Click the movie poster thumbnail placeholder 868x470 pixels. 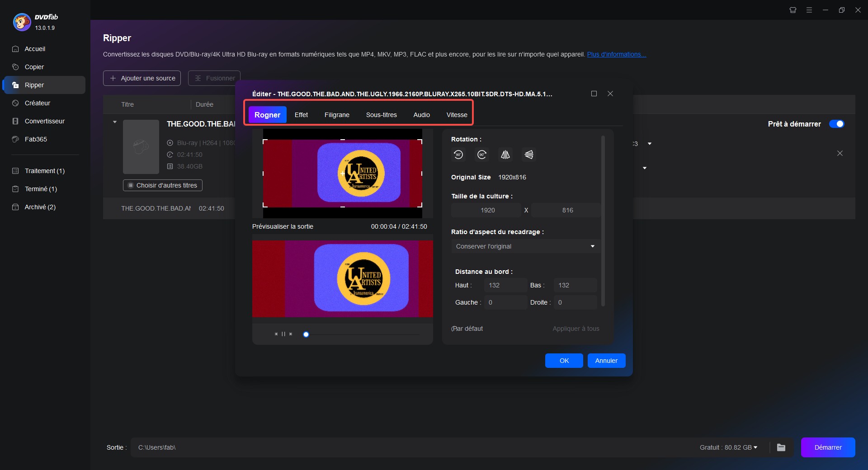[x=141, y=147]
